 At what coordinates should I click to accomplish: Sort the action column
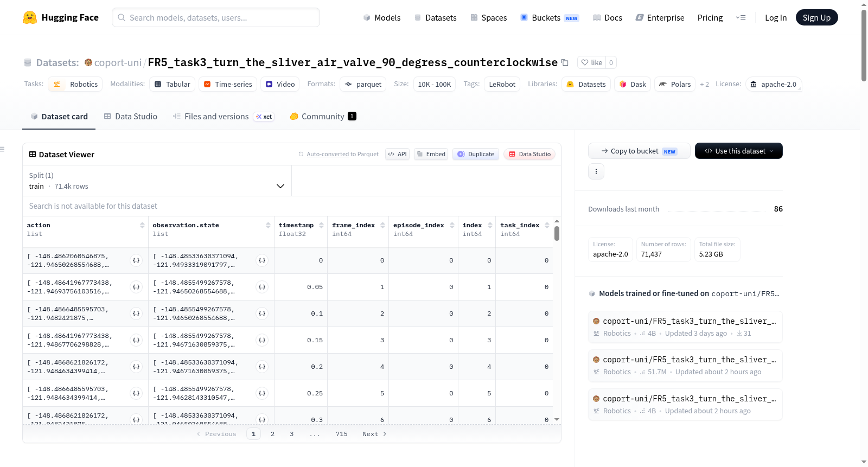click(x=142, y=225)
